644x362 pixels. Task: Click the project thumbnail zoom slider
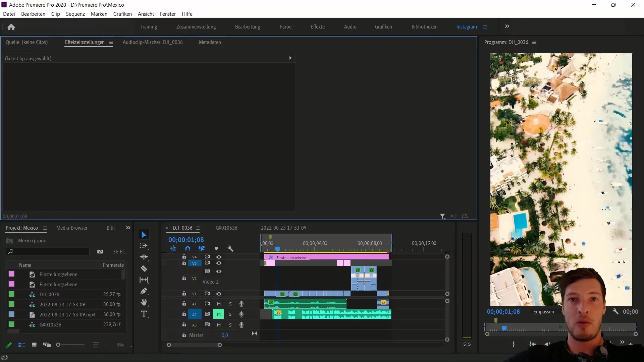(x=71, y=345)
